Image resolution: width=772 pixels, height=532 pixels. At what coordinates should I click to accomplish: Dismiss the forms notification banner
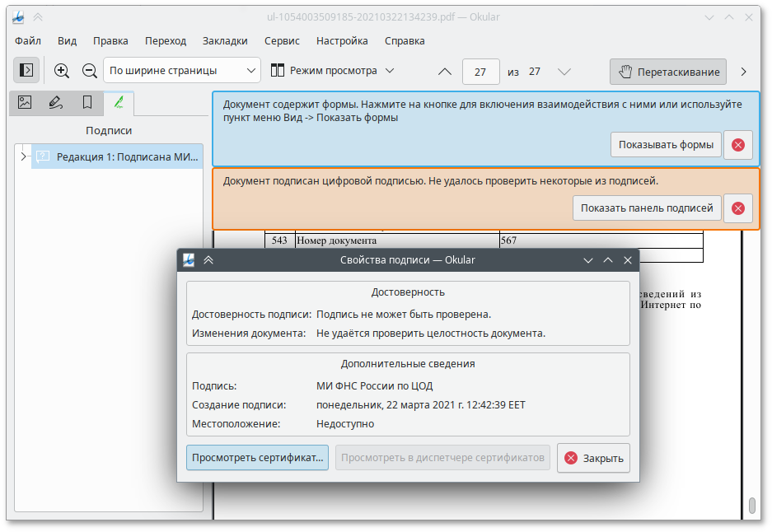(737, 145)
